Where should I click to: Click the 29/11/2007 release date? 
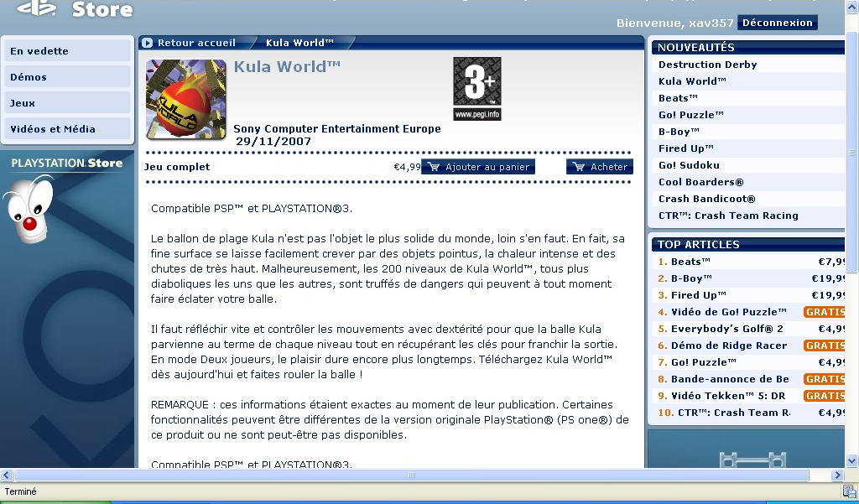pos(273,142)
